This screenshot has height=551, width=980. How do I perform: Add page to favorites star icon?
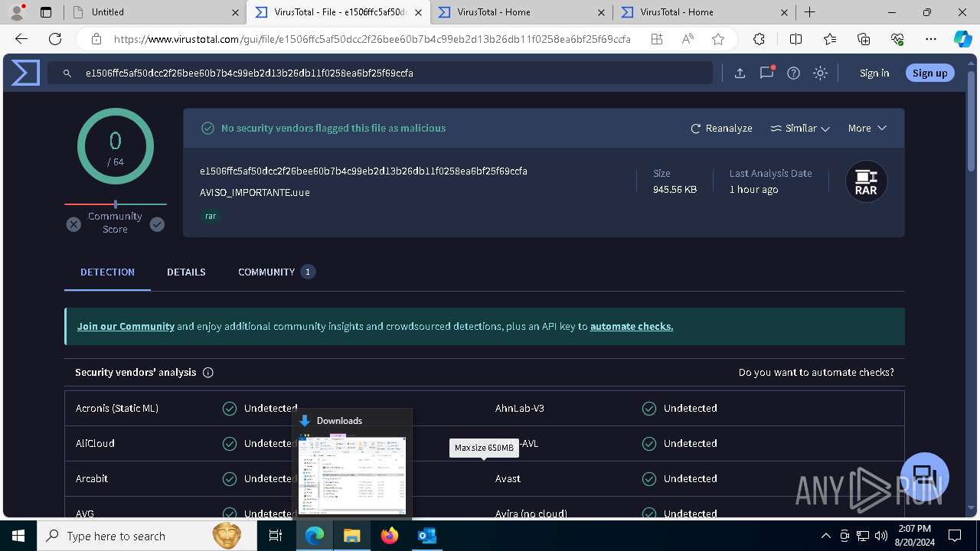(x=718, y=39)
